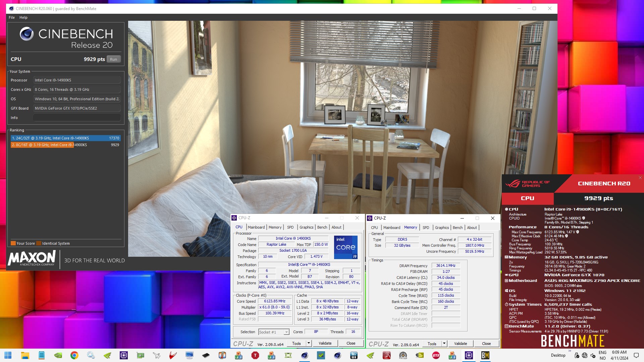Click into the empty Info field
This screenshot has width=644, height=362.
point(77,118)
